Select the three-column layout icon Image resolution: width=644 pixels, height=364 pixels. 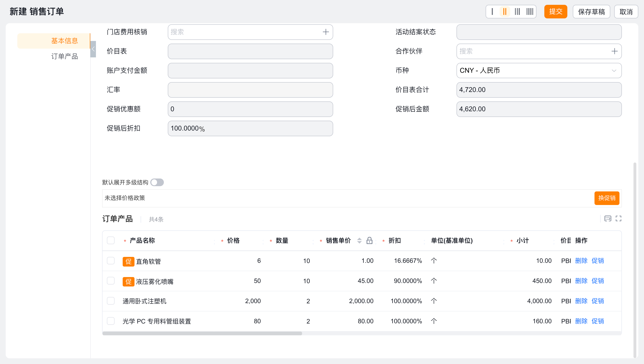click(x=517, y=12)
